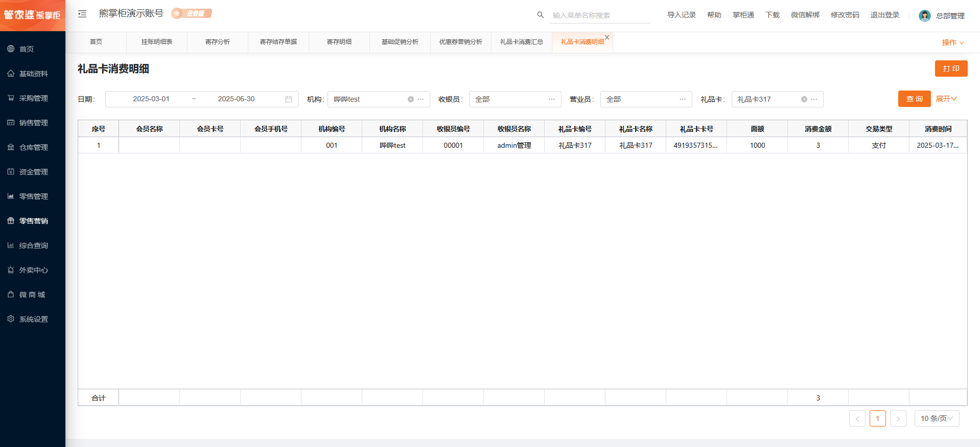Screen dimensions: 980x447
Task: Open the 营业员 全部 selector
Action: 646,99
